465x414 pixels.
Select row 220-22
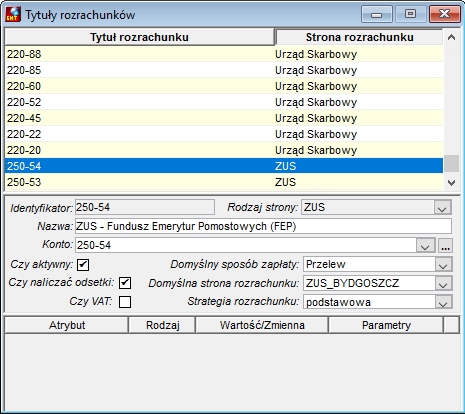click(224, 134)
